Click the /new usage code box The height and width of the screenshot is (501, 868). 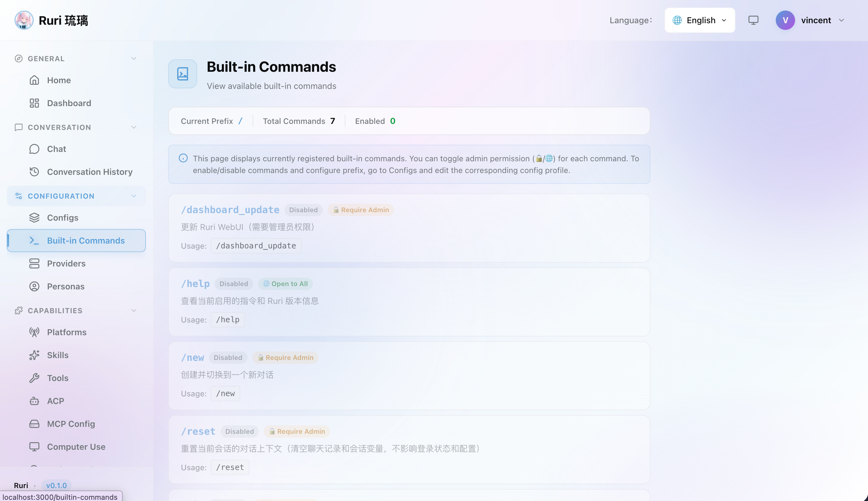tap(225, 393)
